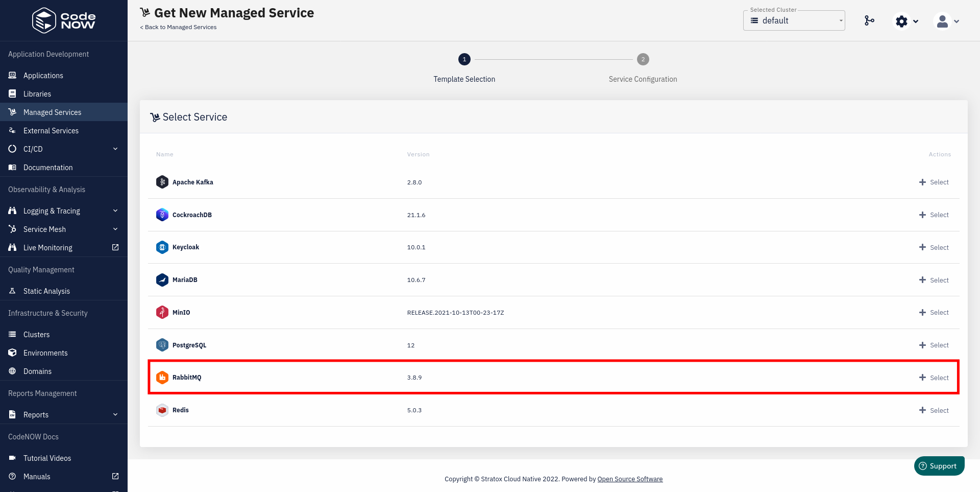
Task: Click the Domains globe icon
Action: [x=12, y=371]
